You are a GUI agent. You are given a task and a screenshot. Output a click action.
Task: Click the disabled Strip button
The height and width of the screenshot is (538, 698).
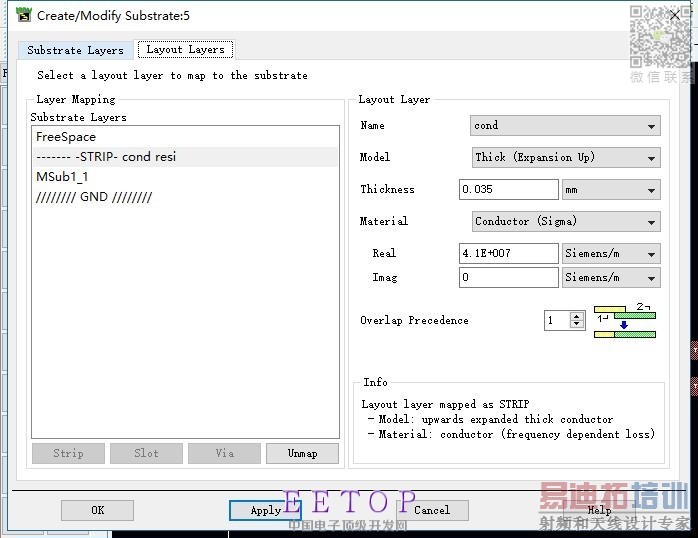click(x=68, y=453)
